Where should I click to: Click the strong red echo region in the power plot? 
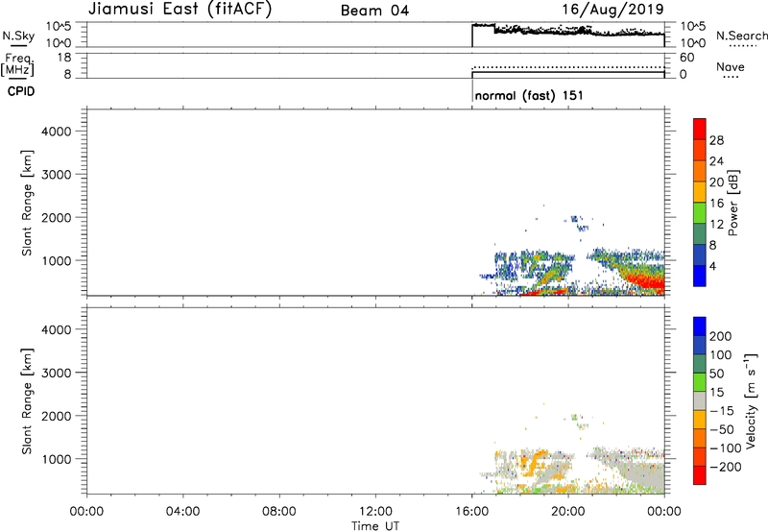pyautogui.click(x=646, y=283)
